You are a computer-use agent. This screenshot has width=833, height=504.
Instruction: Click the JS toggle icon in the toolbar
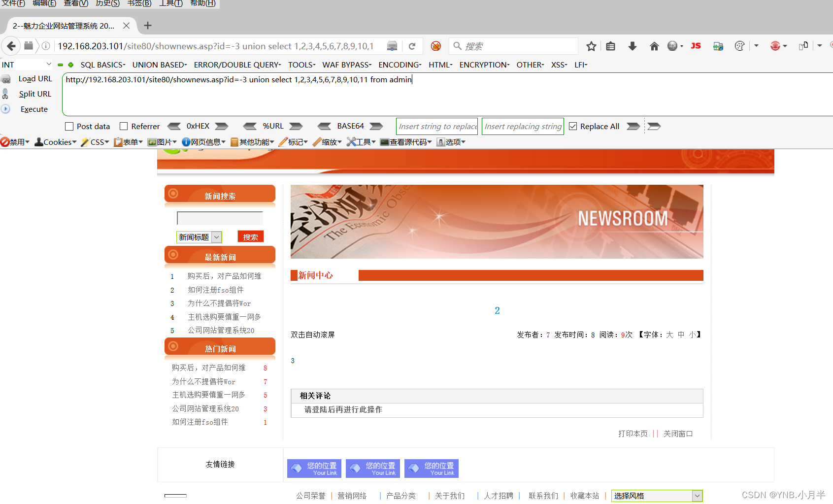696,46
